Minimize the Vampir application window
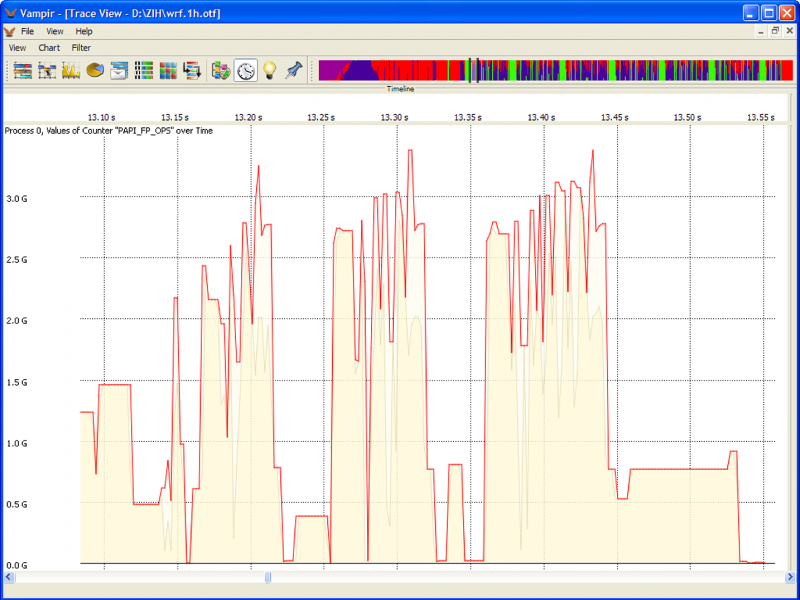Screen dimensions: 800x600 tap(751, 13)
